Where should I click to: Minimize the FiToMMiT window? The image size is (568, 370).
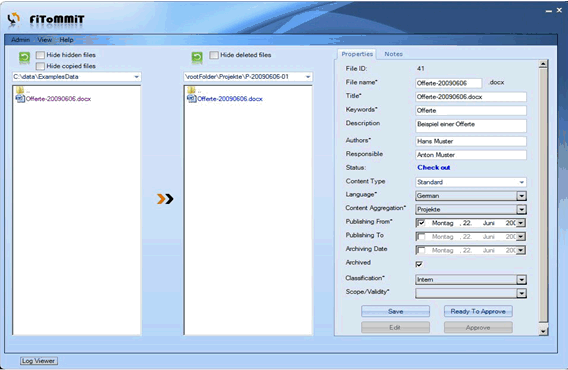tap(549, 11)
